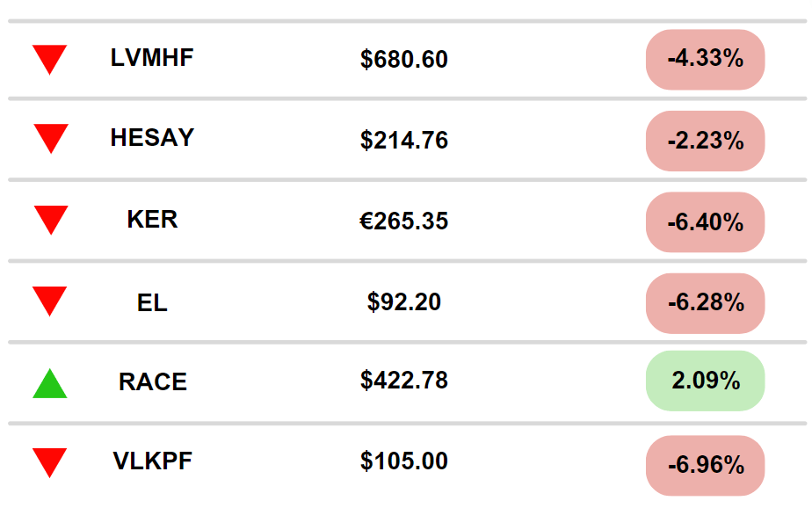This screenshot has height=508, width=812.
Task: Select the €265.35 price value
Action: coord(404,221)
